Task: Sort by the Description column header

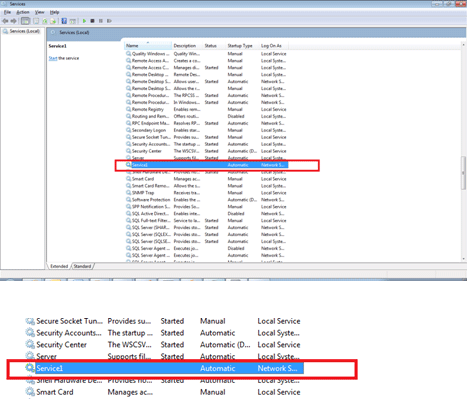Action: [187, 45]
